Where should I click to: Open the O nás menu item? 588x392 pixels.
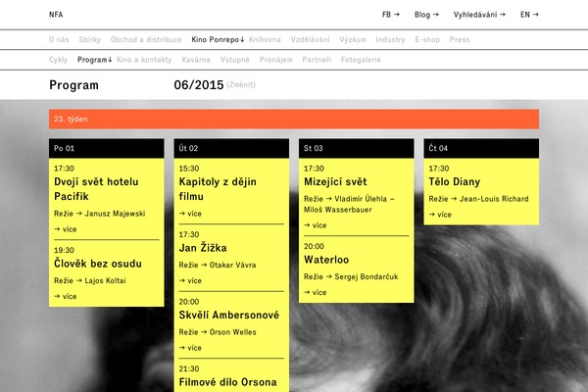59,39
